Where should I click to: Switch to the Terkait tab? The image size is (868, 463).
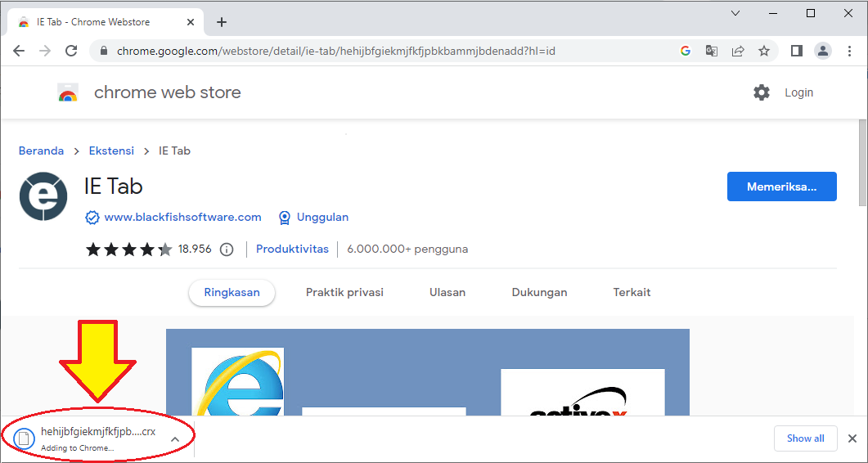[x=632, y=292]
